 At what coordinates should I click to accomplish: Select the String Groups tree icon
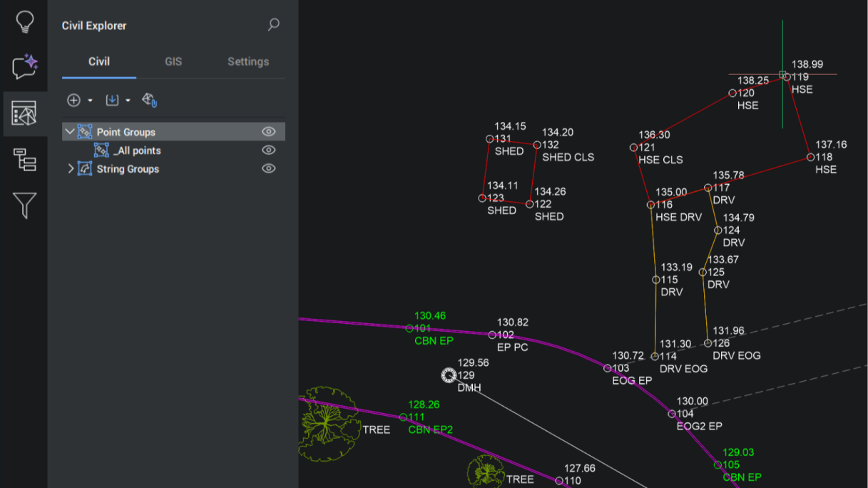[85, 169]
